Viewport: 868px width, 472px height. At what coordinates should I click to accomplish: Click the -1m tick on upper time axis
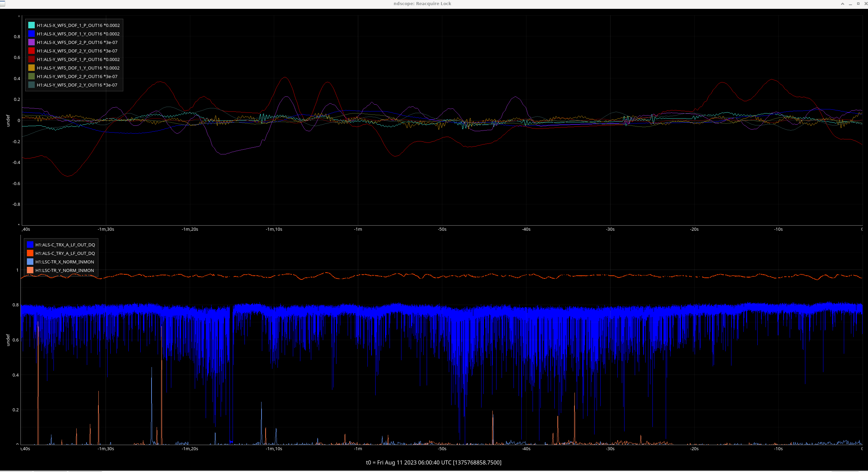click(x=358, y=229)
